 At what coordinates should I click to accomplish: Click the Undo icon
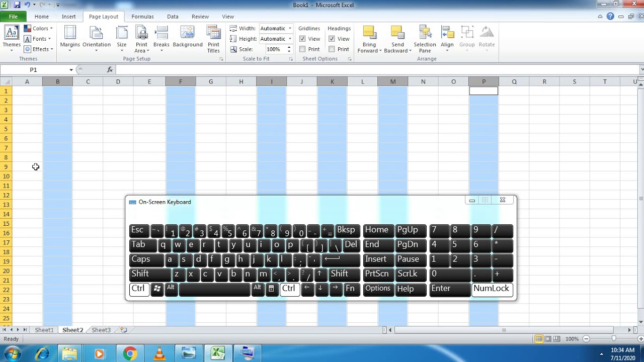(x=27, y=5)
